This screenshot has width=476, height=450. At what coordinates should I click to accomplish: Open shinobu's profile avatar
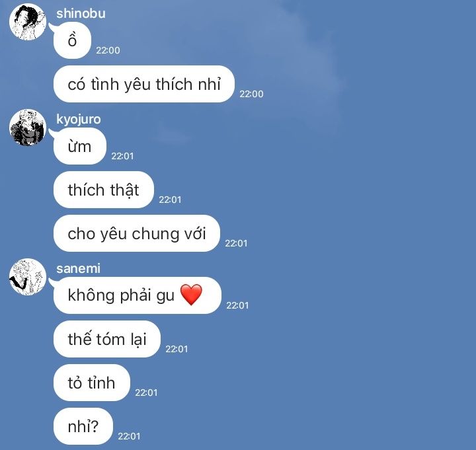point(28,22)
